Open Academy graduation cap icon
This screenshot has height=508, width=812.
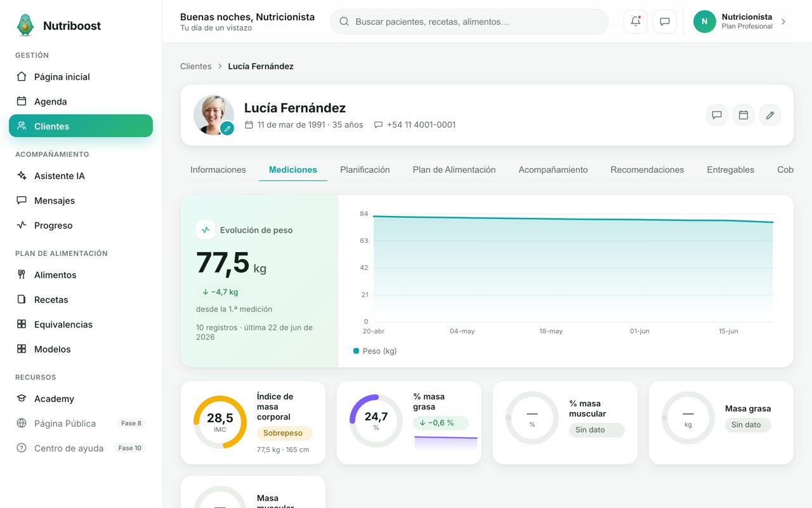pyautogui.click(x=22, y=399)
